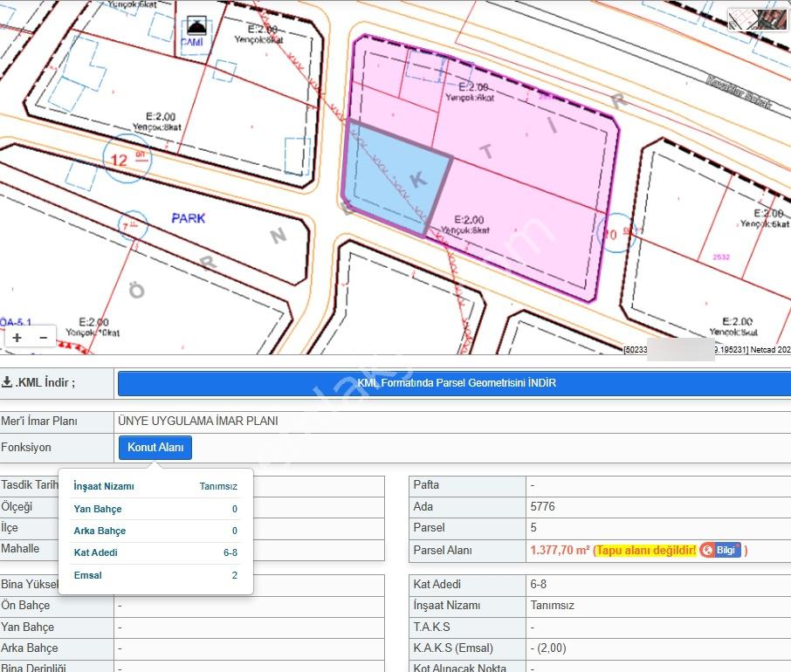Viewport: 791px width, 672px height.
Task: Click the PARK label on the map
Action: [189, 218]
